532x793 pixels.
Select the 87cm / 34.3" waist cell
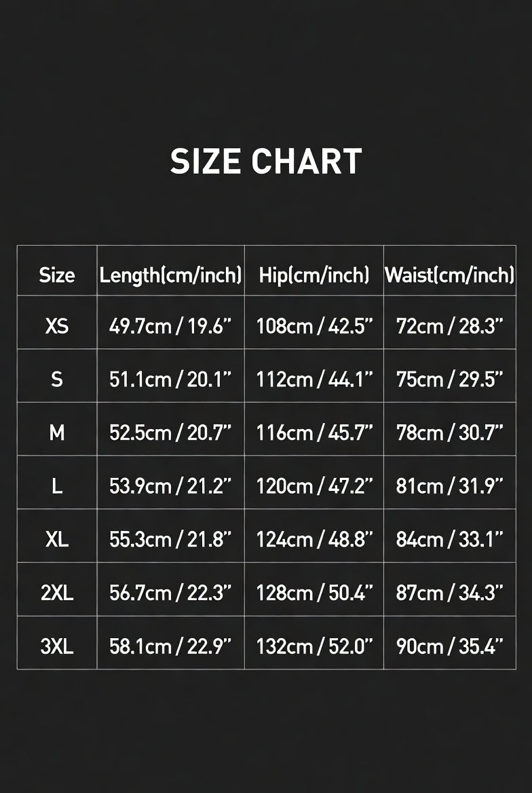click(450, 594)
